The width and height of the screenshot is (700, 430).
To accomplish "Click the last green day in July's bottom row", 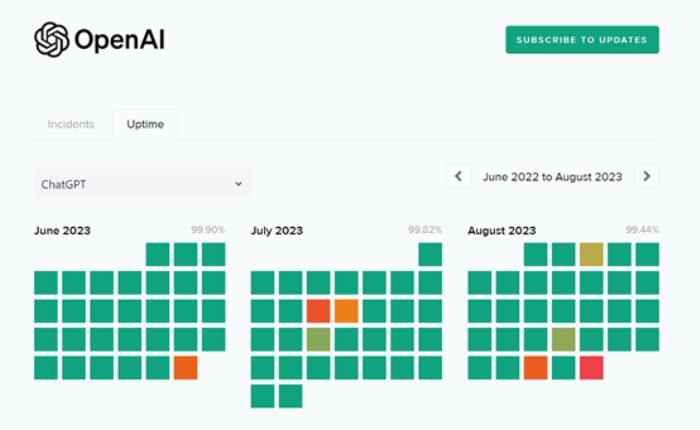I will [x=291, y=396].
